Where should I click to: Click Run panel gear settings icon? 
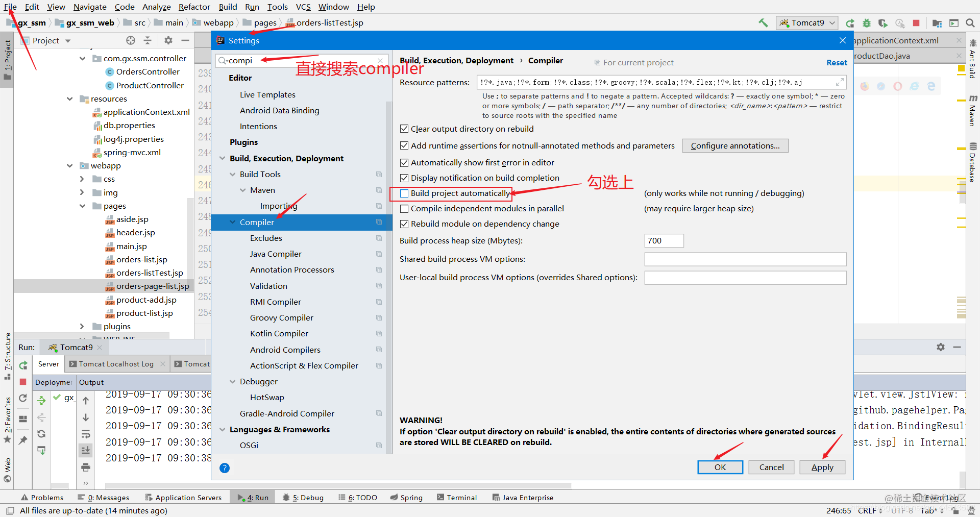pos(941,347)
